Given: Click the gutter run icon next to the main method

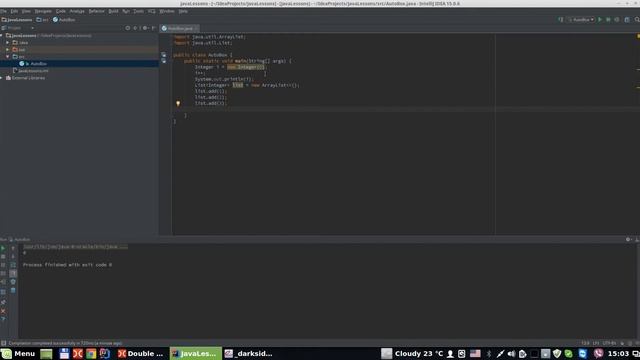Looking at the screenshot, I should point(164,61).
